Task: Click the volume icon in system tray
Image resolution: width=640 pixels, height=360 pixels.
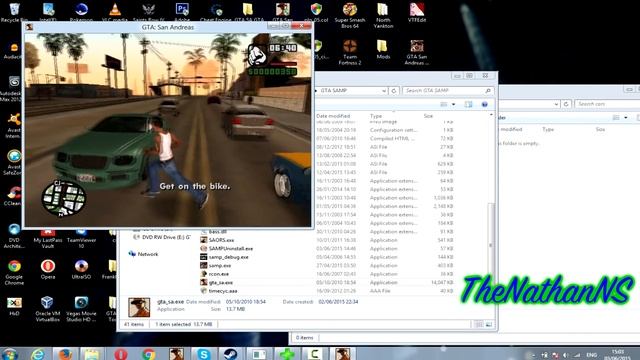Action: click(x=566, y=355)
